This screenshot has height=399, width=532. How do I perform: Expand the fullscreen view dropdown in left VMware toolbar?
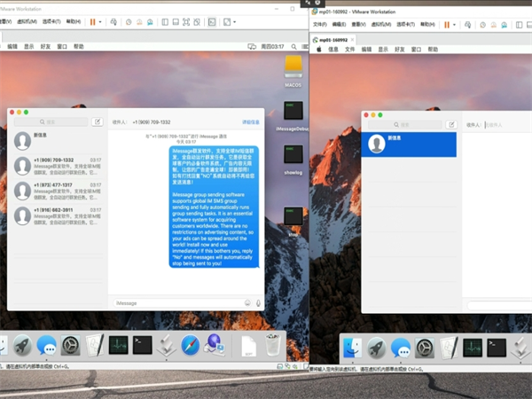(x=235, y=21)
